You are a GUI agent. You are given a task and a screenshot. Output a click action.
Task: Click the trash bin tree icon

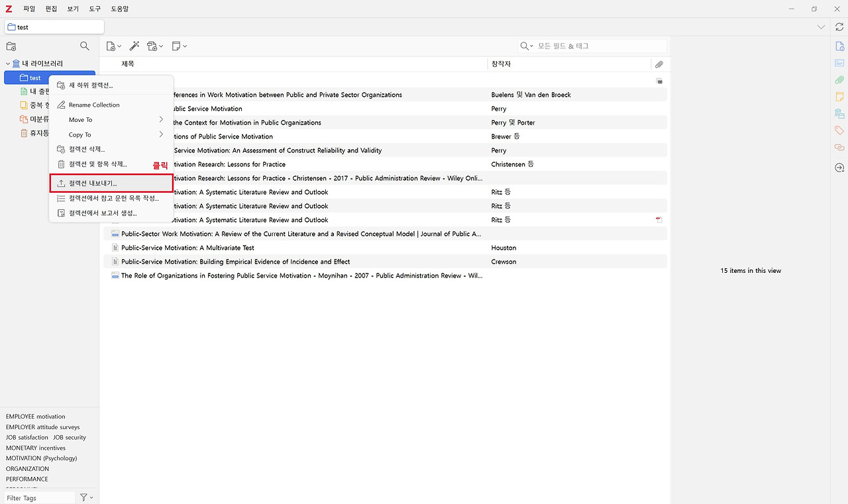pos(24,133)
